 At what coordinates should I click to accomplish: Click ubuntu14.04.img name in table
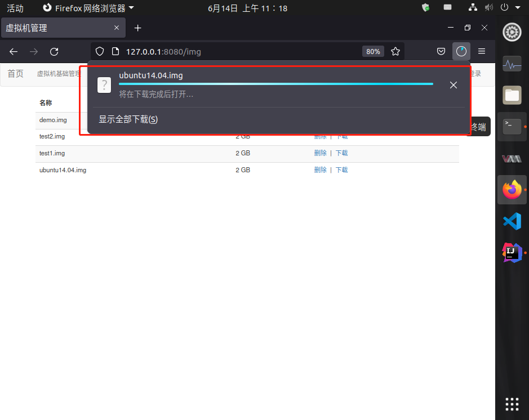[63, 170]
